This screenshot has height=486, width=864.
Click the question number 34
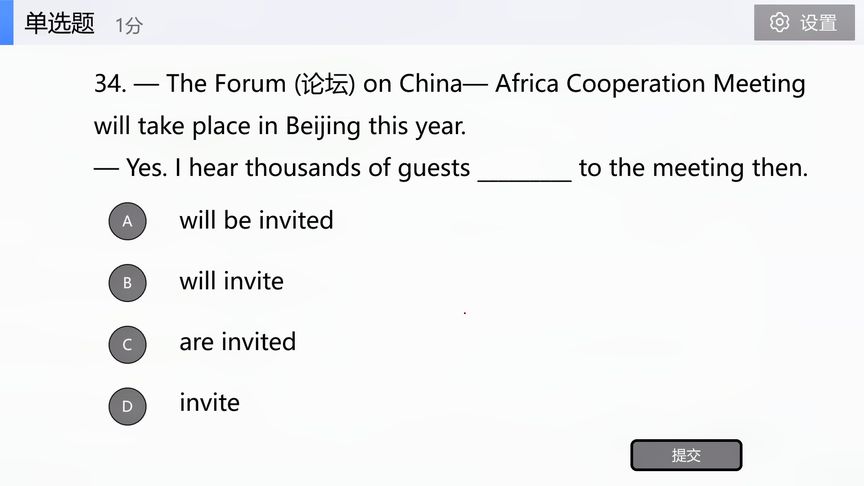(110, 84)
